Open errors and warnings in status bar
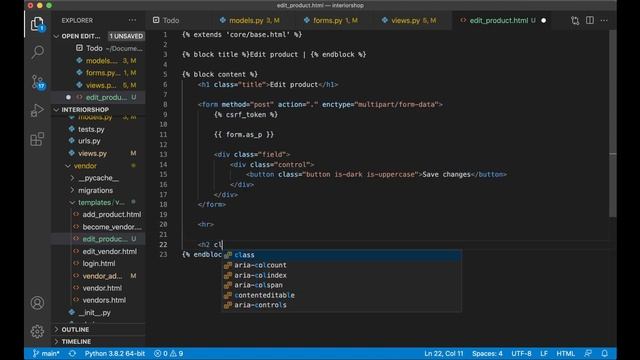The width and height of the screenshot is (640, 360). click(x=168, y=353)
